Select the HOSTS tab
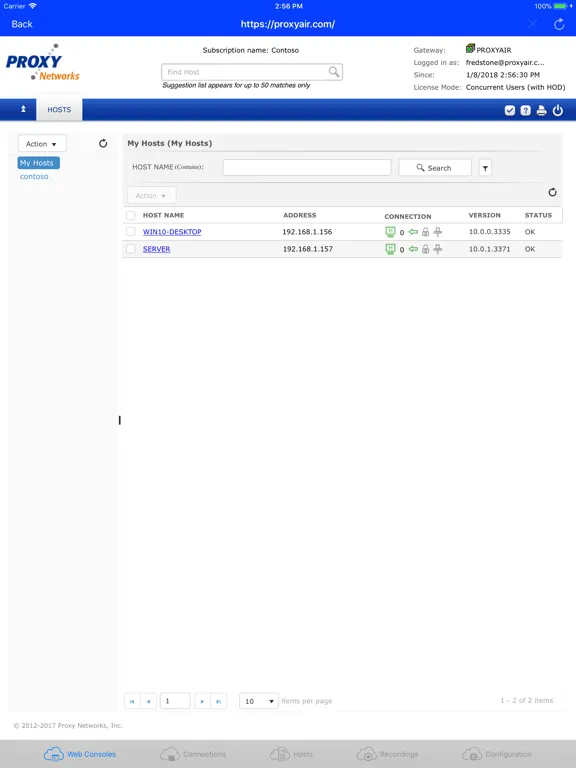The width and height of the screenshot is (576, 768). click(59, 110)
